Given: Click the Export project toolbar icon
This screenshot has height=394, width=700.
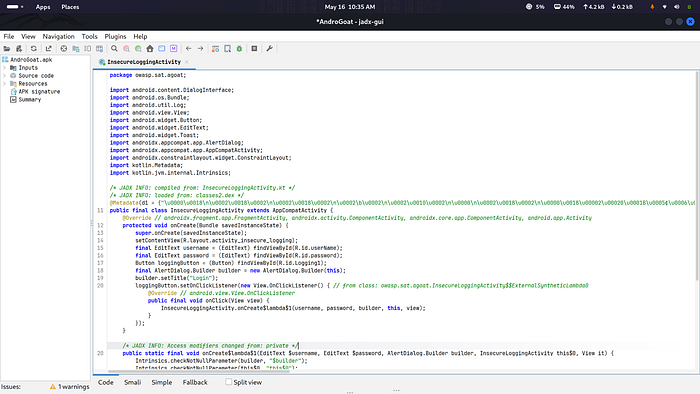Looking at the screenshot, I should pyautogui.click(x=48, y=49).
